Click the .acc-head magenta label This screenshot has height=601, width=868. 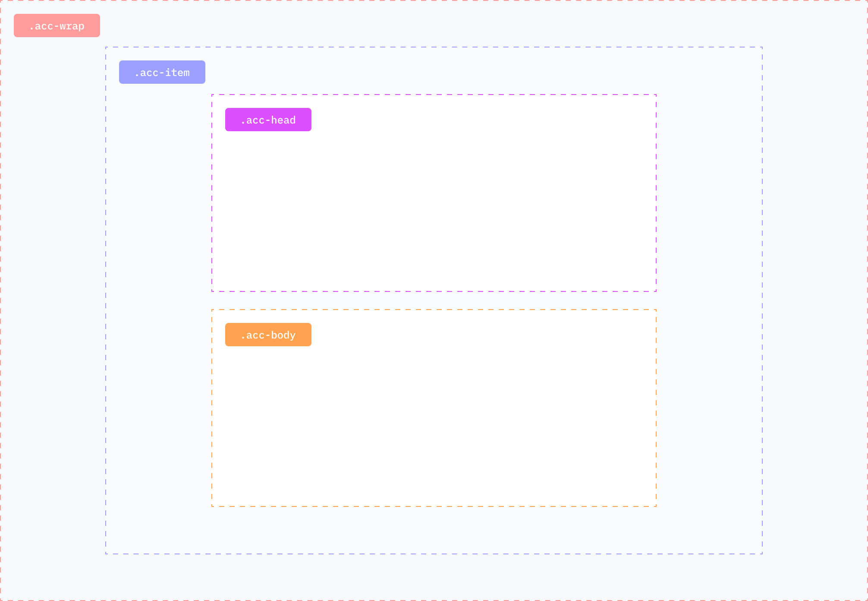coord(268,120)
